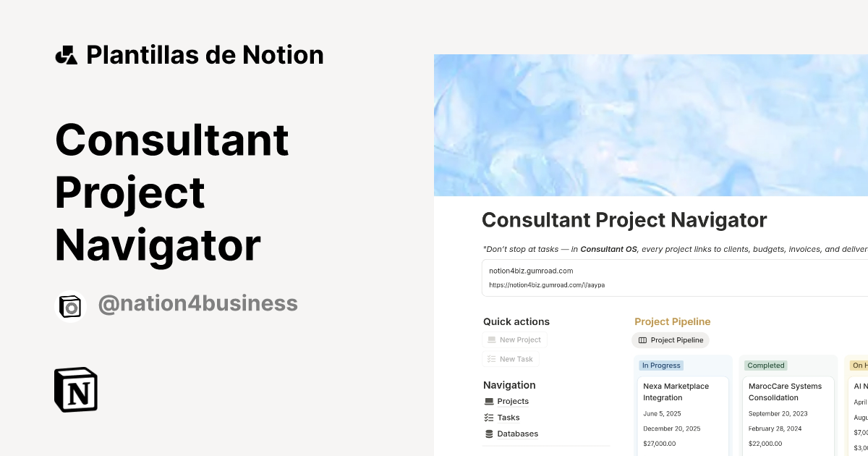Open the On Hold status dropdown
Screen dimensions: 868x456
tap(858, 366)
